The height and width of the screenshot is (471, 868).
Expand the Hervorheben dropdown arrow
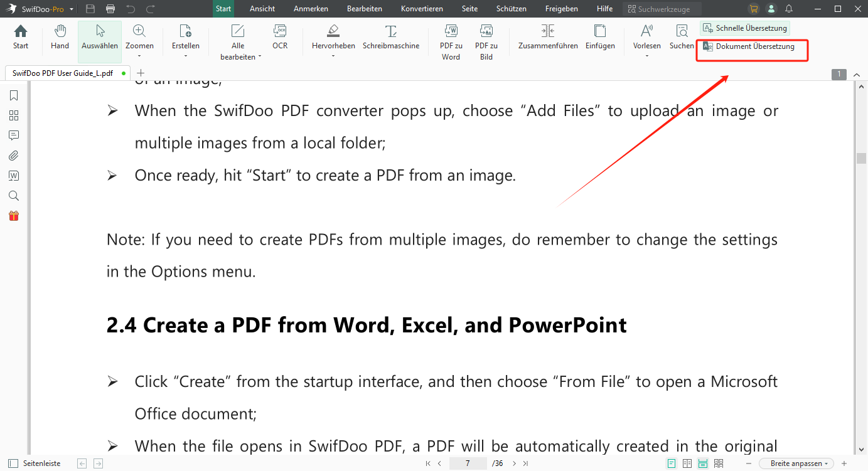click(x=333, y=56)
